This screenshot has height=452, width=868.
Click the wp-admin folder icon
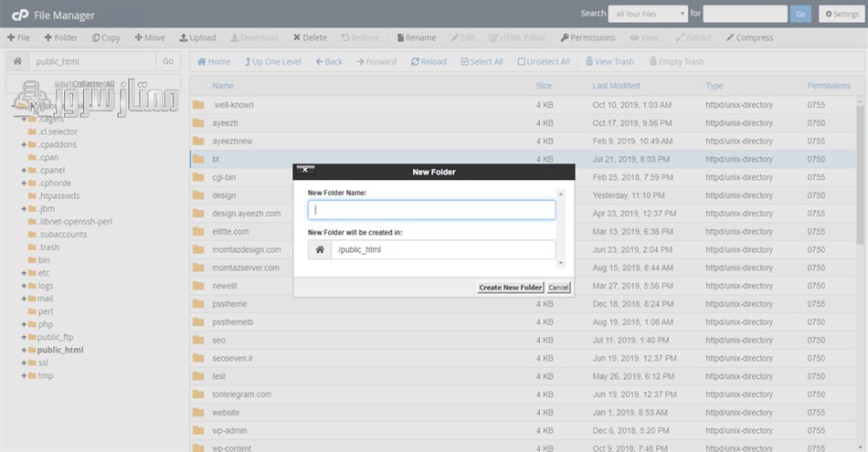point(198,430)
